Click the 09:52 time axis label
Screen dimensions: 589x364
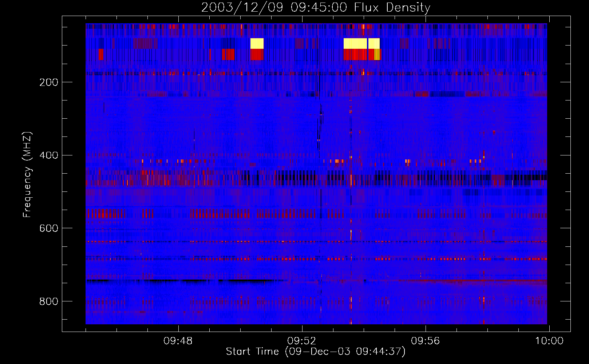click(302, 341)
